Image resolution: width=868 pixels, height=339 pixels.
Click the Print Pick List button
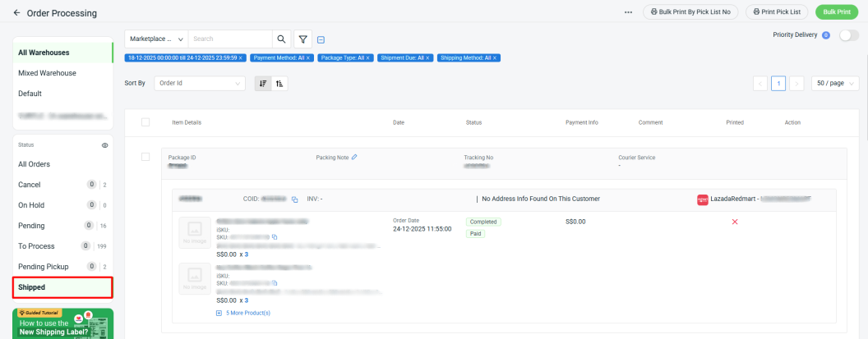click(x=777, y=12)
